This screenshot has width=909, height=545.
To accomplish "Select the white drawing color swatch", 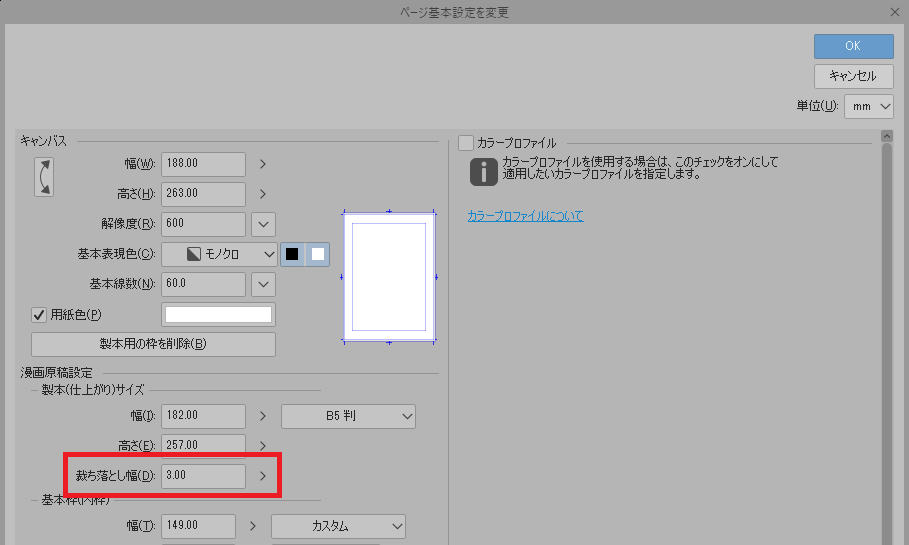I will [317, 254].
